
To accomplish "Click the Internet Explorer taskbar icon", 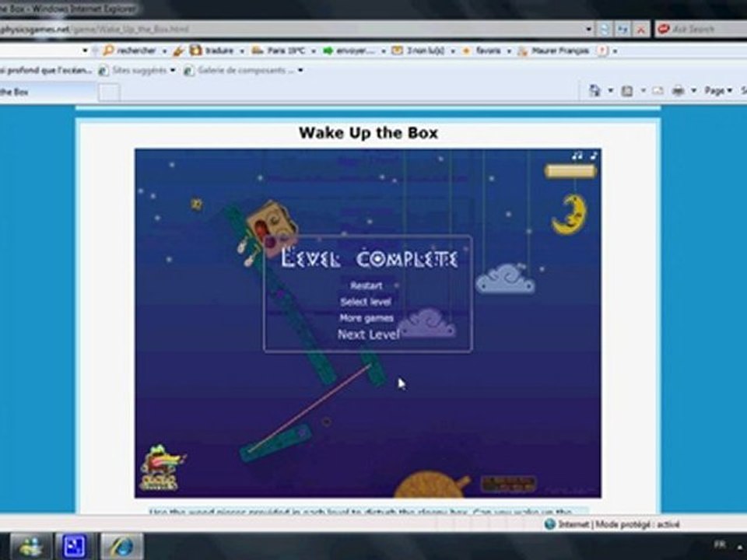I will pos(121,546).
